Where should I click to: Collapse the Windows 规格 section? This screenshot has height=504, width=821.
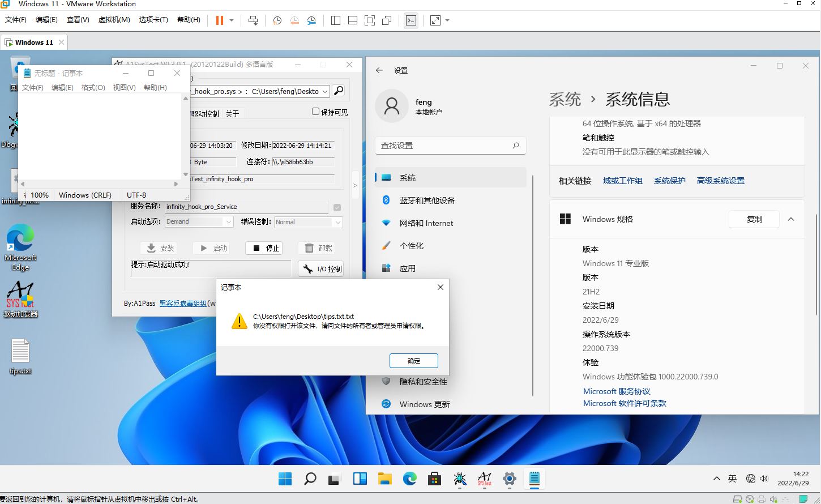(x=791, y=219)
